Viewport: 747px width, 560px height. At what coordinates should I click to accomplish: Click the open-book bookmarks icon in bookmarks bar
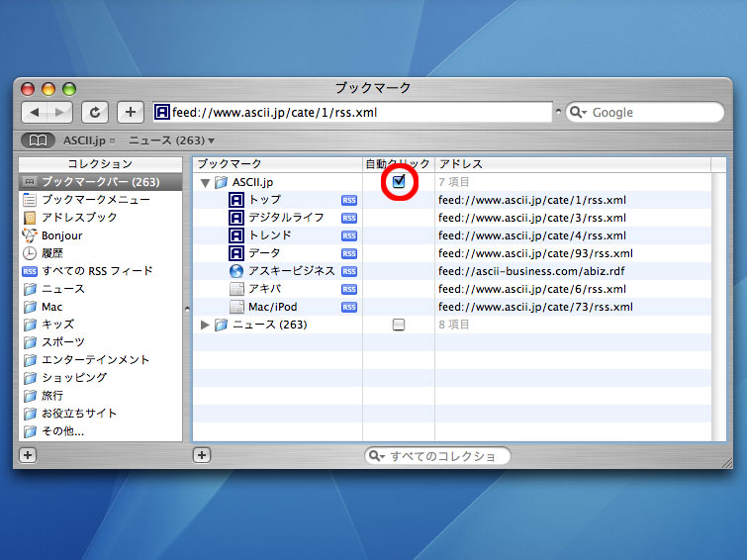click(38, 140)
